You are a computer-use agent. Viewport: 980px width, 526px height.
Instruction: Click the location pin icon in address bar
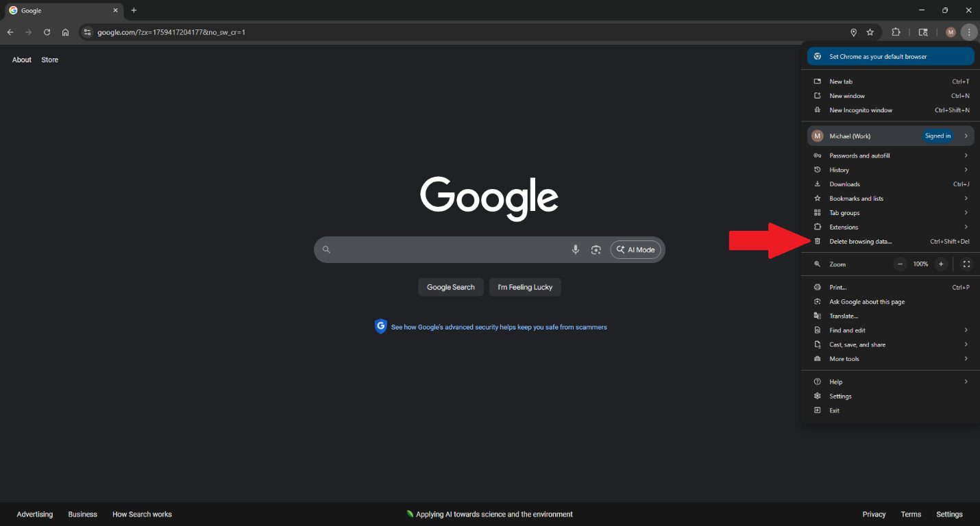[x=853, y=32]
